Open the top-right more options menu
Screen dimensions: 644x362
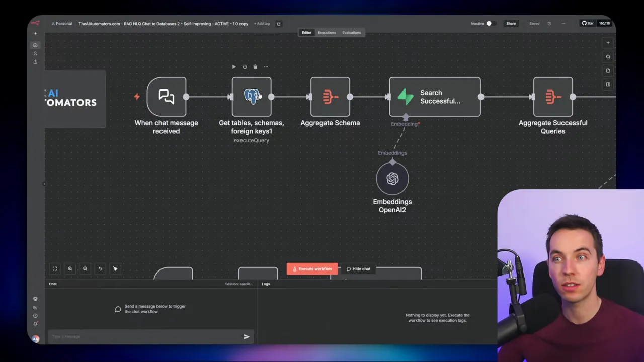pos(563,23)
